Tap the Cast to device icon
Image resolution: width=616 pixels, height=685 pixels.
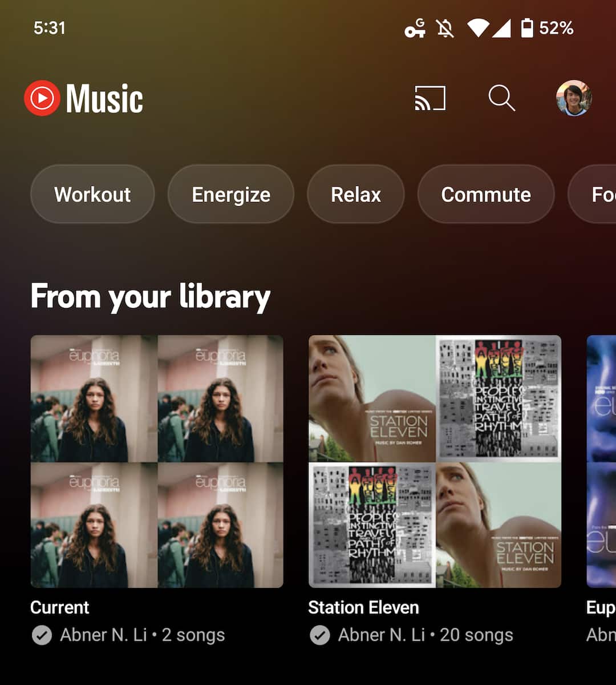pos(429,98)
